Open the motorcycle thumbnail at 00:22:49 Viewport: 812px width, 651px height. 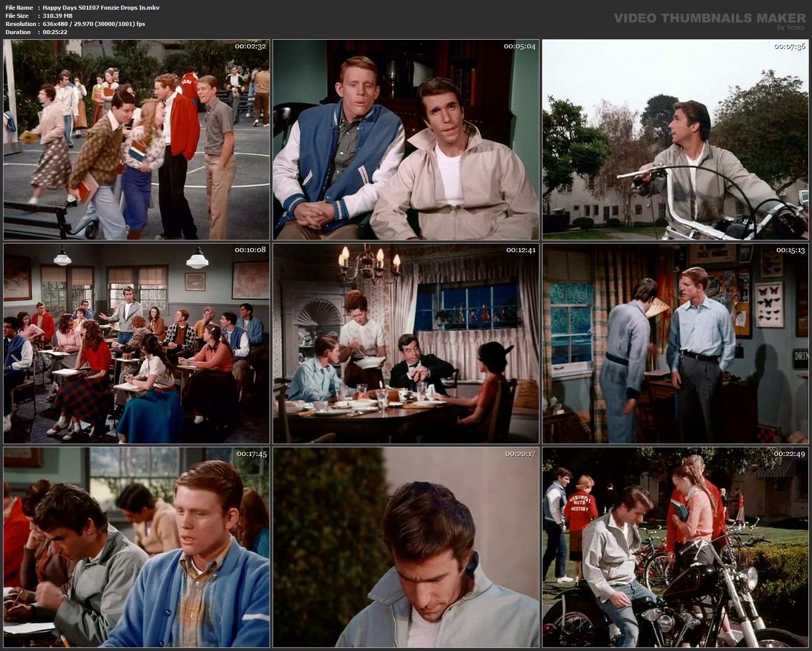(x=675, y=547)
